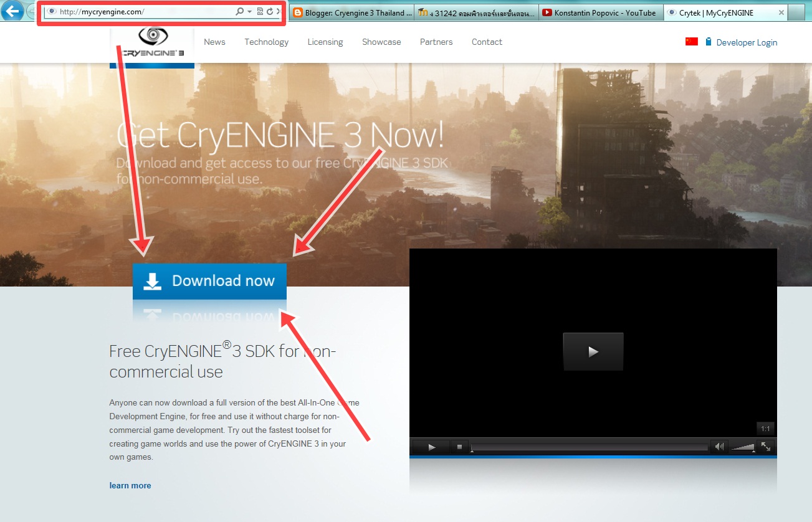Close the Crytek MyCryENGINE tab
This screenshot has width=812, height=522.
tap(781, 12)
